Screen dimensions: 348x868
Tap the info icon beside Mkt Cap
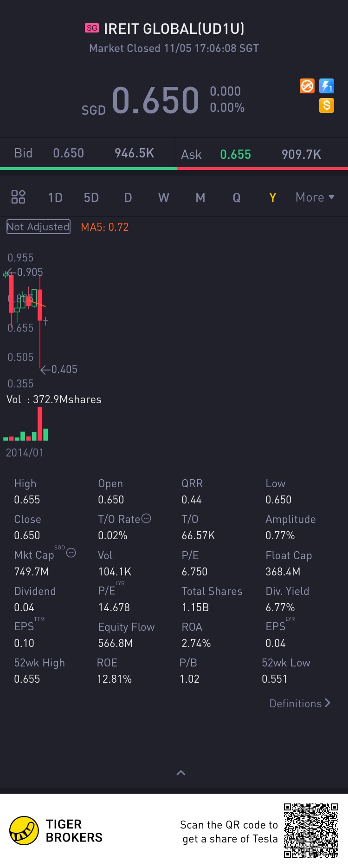coord(71,553)
